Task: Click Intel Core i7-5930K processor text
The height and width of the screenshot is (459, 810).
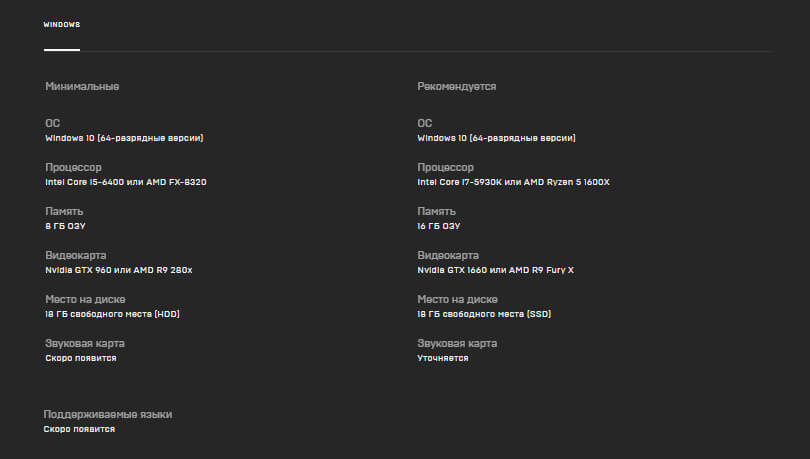Action: click(x=513, y=182)
